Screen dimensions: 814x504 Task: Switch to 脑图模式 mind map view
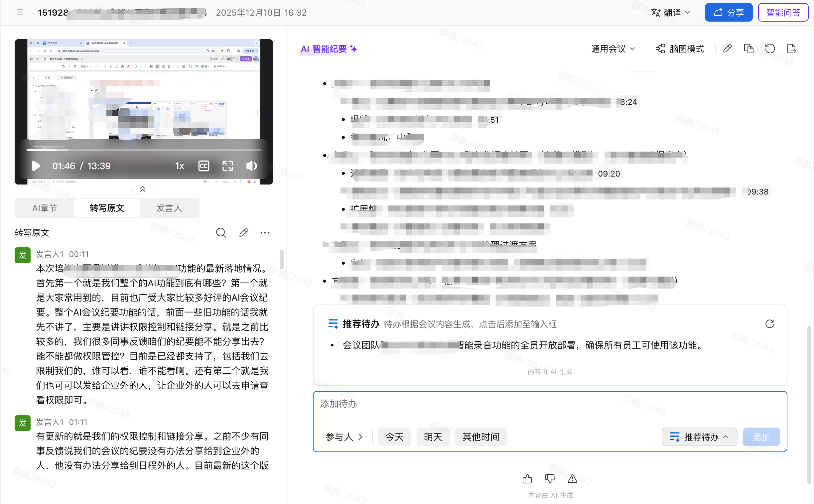coord(680,49)
